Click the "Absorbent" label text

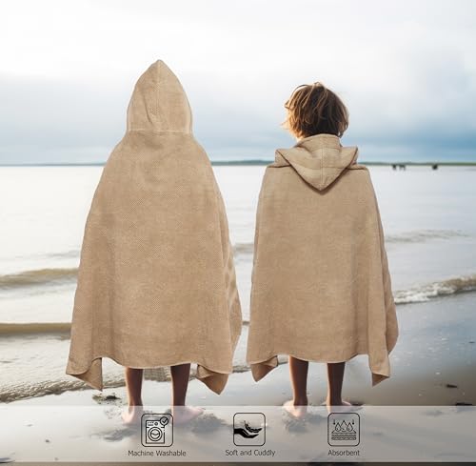tap(344, 453)
